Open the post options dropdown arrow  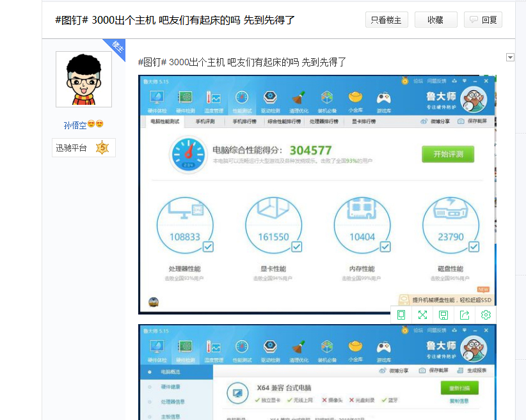[x=510, y=58]
